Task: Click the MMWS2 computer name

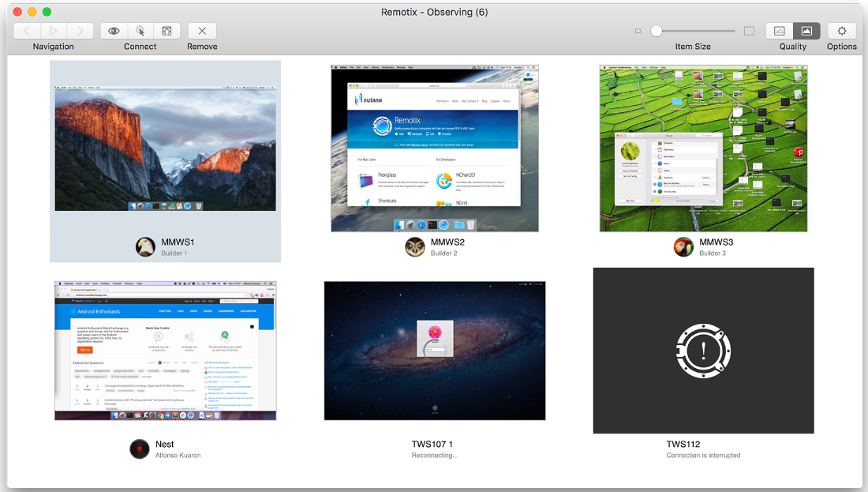Action: click(448, 242)
